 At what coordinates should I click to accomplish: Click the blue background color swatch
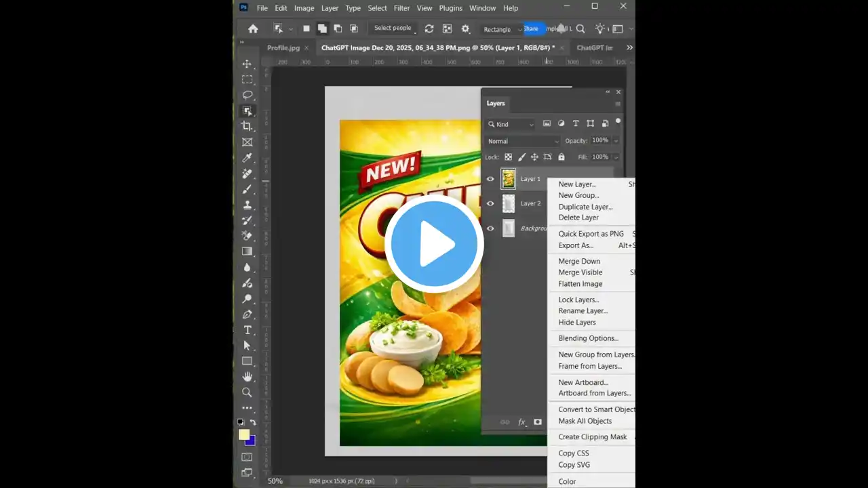point(251,441)
